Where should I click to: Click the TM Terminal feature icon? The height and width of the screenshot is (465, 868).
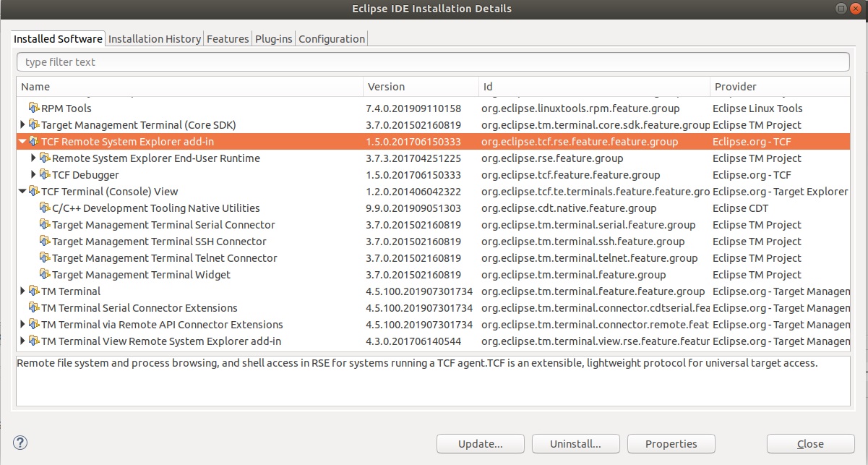click(33, 291)
